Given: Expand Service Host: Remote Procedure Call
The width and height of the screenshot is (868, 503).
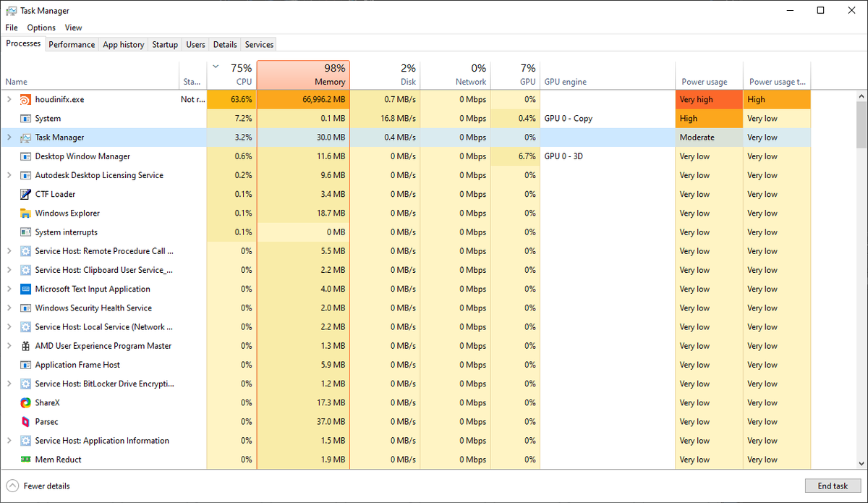Looking at the screenshot, I should (9, 251).
